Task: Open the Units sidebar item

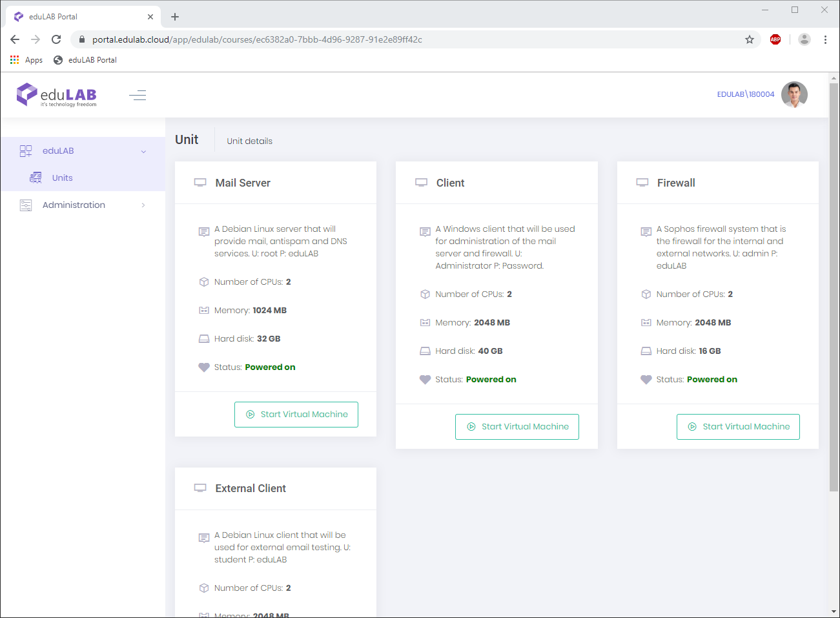Action: coord(62,178)
